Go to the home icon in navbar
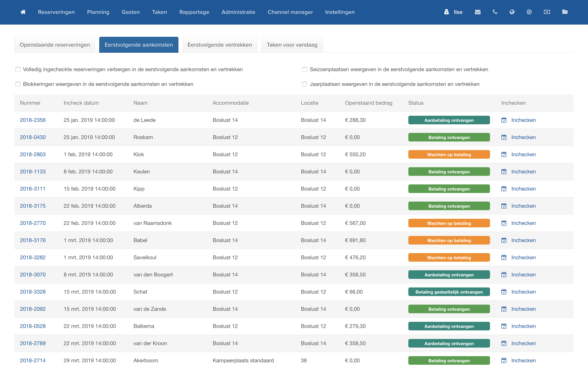Image resolution: width=588 pixels, height=368 pixels. click(23, 12)
